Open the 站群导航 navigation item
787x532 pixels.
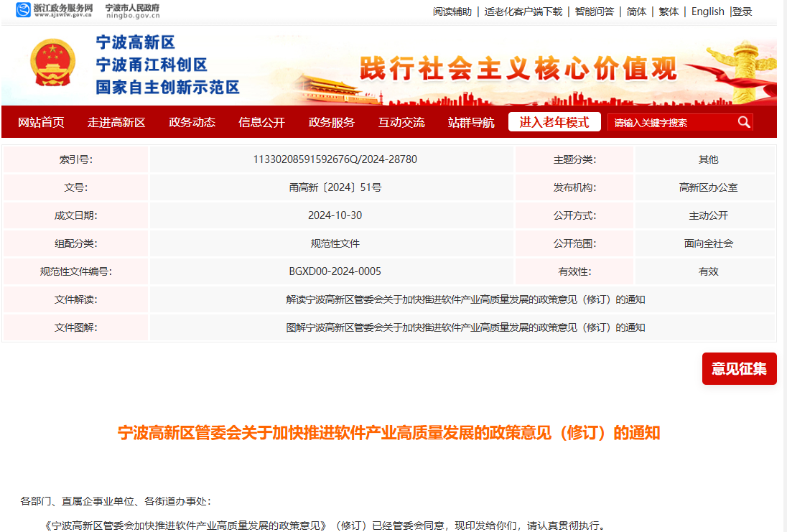point(470,122)
